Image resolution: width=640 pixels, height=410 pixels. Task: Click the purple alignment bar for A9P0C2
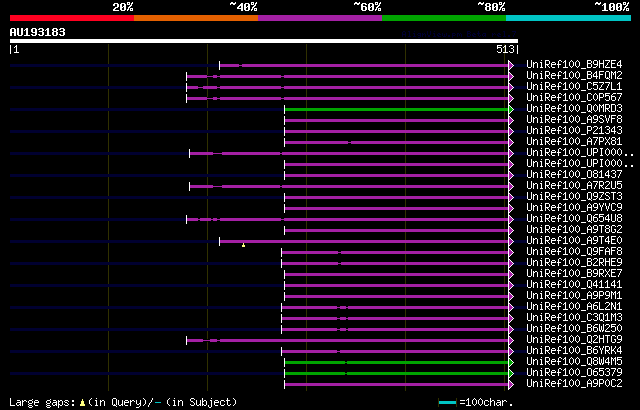tap(397, 385)
